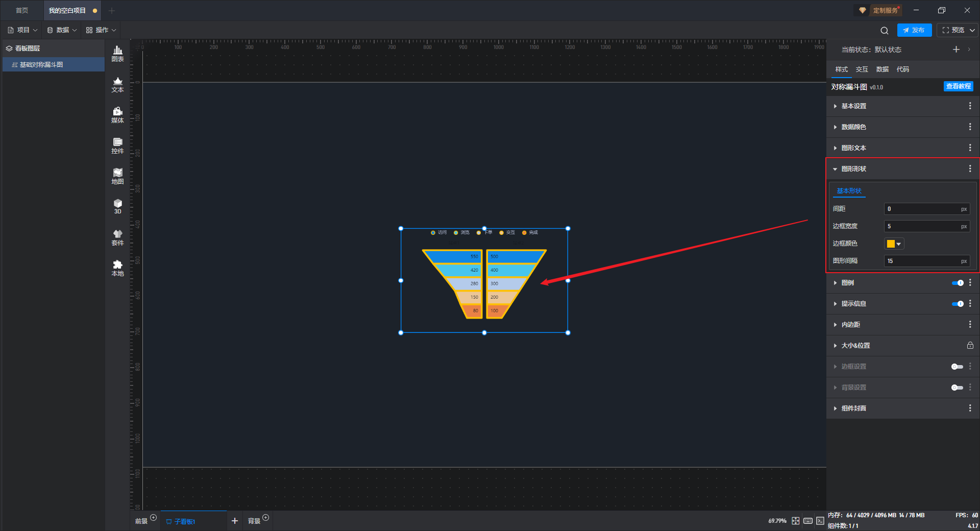Click the add state plus icon
This screenshot has width=980, height=531.
[956, 50]
